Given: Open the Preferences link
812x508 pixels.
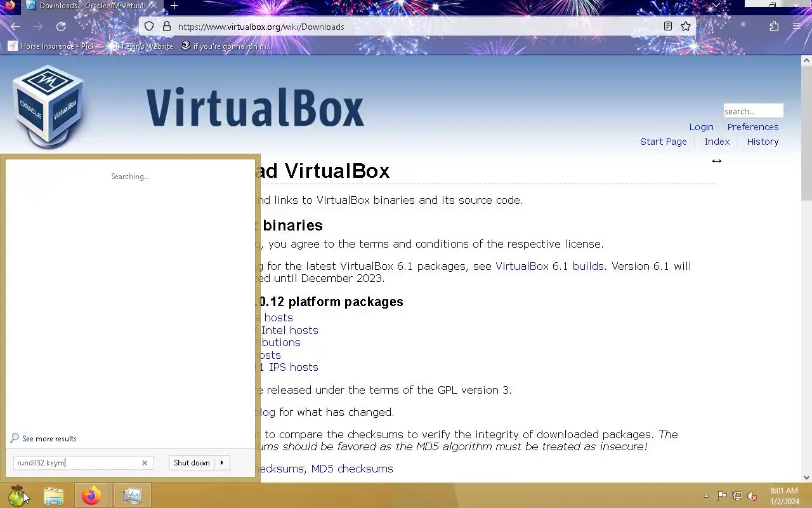Looking at the screenshot, I should pyautogui.click(x=753, y=127).
